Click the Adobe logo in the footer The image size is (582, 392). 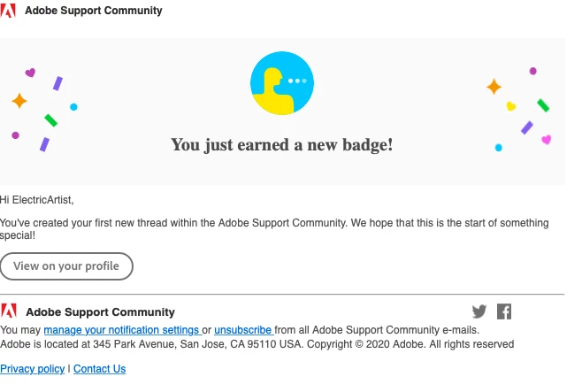pyautogui.click(x=9, y=311)
